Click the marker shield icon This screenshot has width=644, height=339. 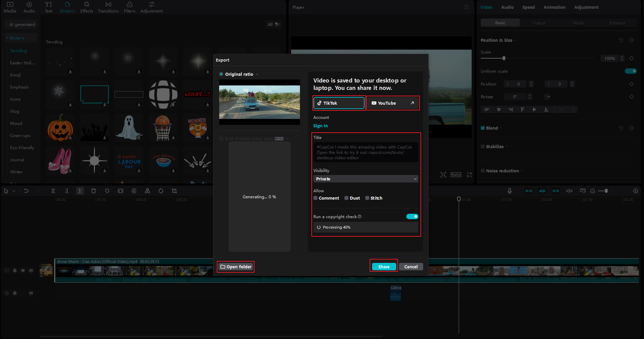coord(107,191)
